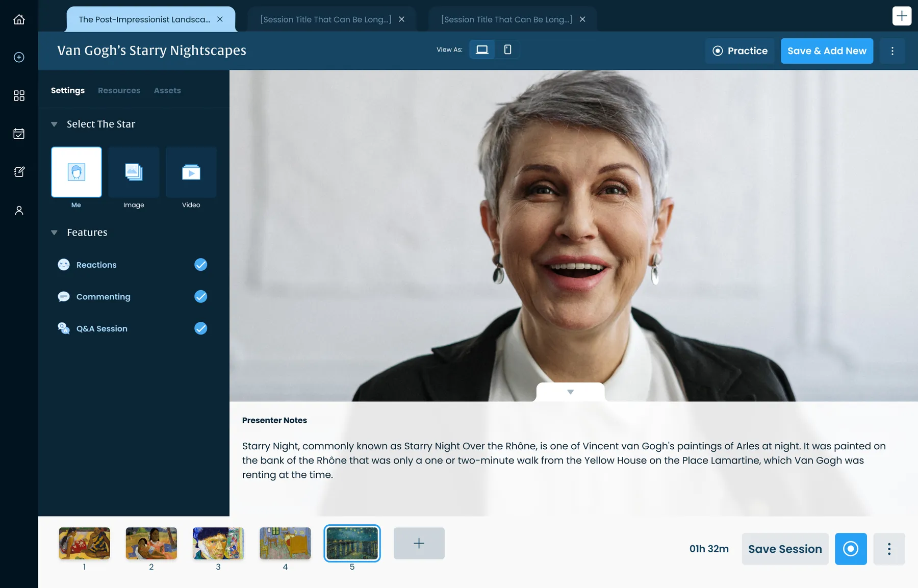Toggle the Reactions feature checkmark

pyautogui.click(x=201, y=265)
